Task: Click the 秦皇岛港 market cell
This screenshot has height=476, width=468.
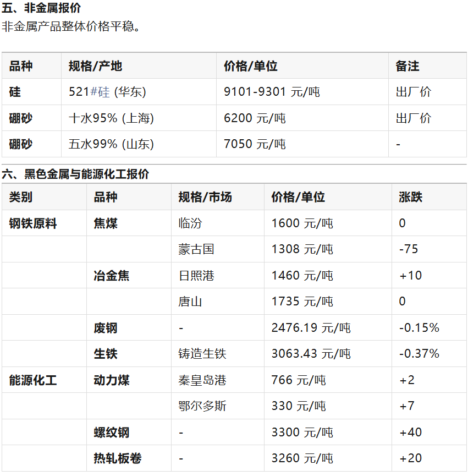Action: (x=202, y=380)
